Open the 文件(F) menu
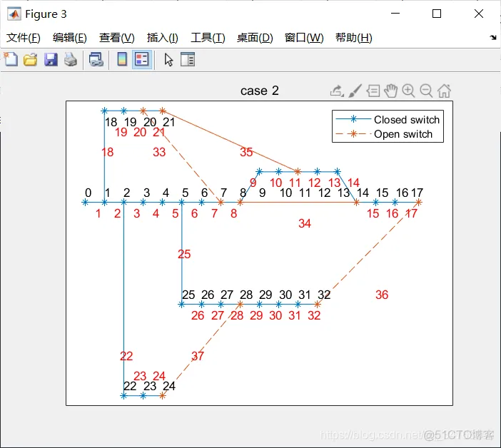 tap(24, 38)
